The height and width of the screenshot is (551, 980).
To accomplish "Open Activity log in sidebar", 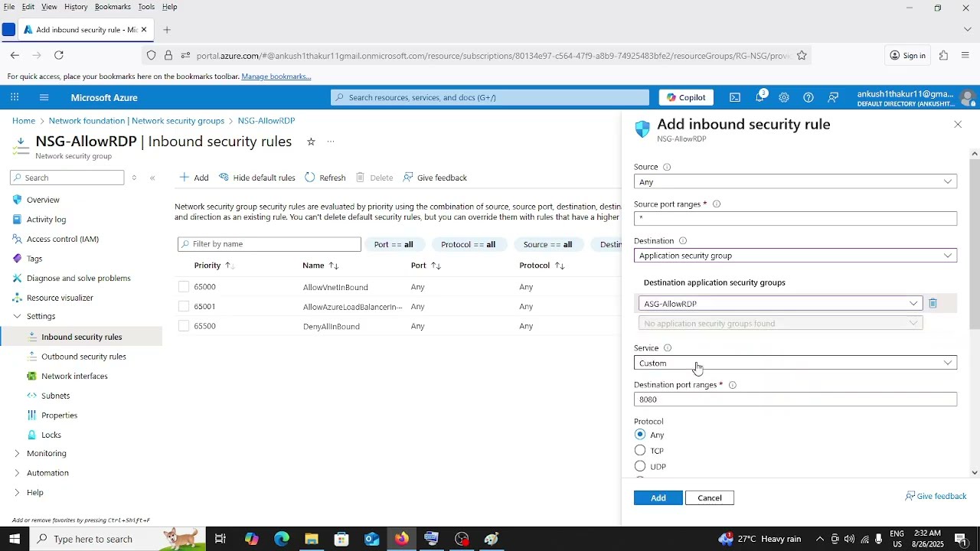I will coord(46,219).
